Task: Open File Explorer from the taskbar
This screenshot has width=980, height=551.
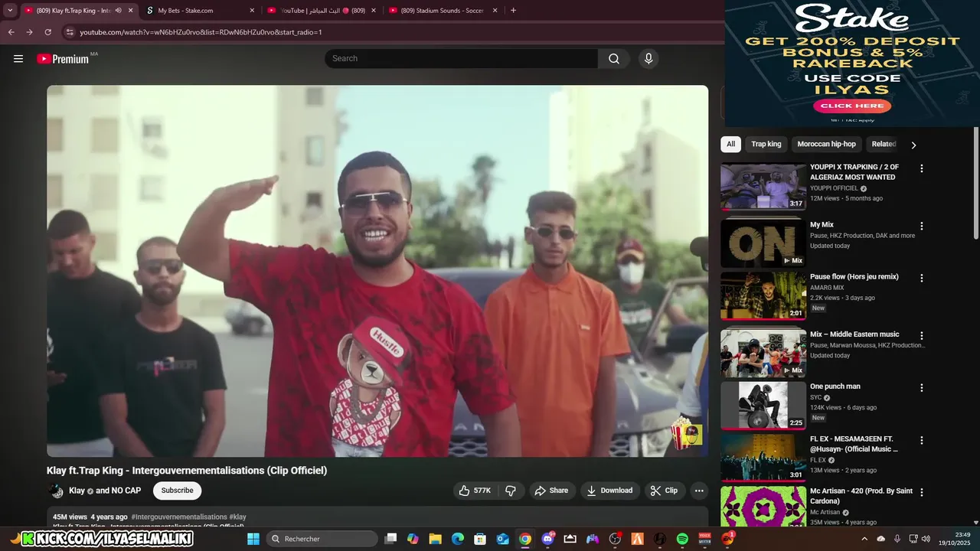Action: coord(435,539)
